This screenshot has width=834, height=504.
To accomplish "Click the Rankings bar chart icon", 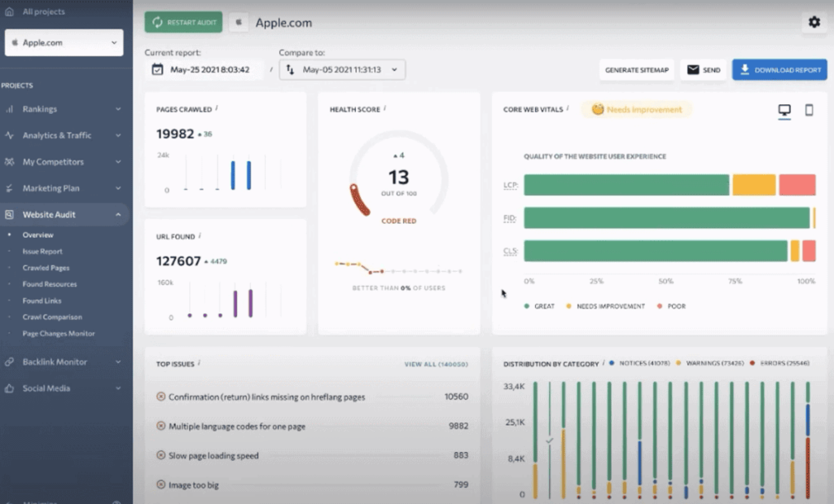I will point(9,109).
